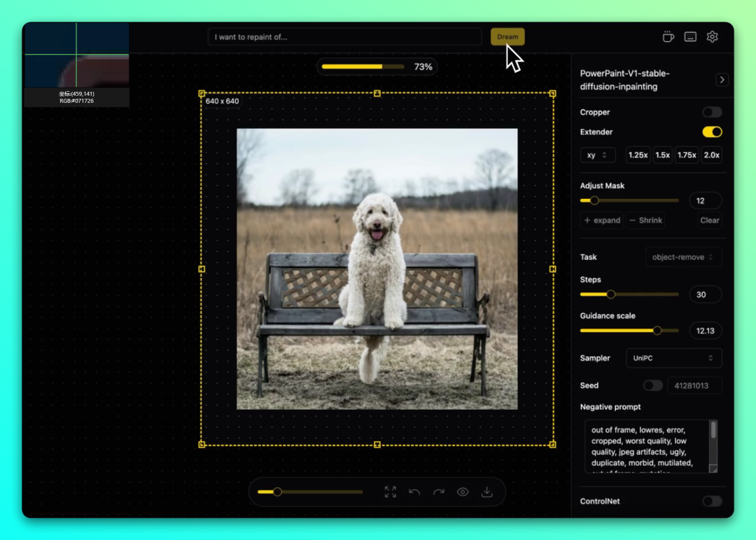Disable the Extender toggle
The image size is (756, 540).
712,132
